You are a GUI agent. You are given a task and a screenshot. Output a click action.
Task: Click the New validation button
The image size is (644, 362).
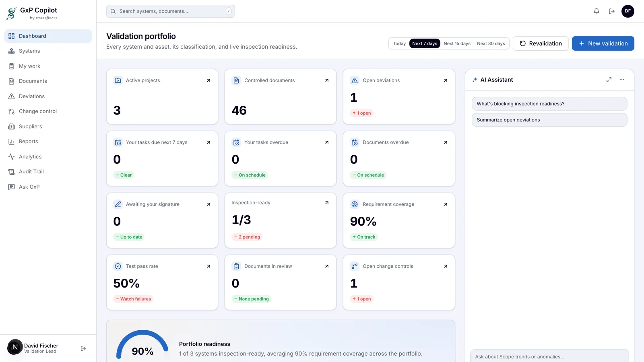603,43
